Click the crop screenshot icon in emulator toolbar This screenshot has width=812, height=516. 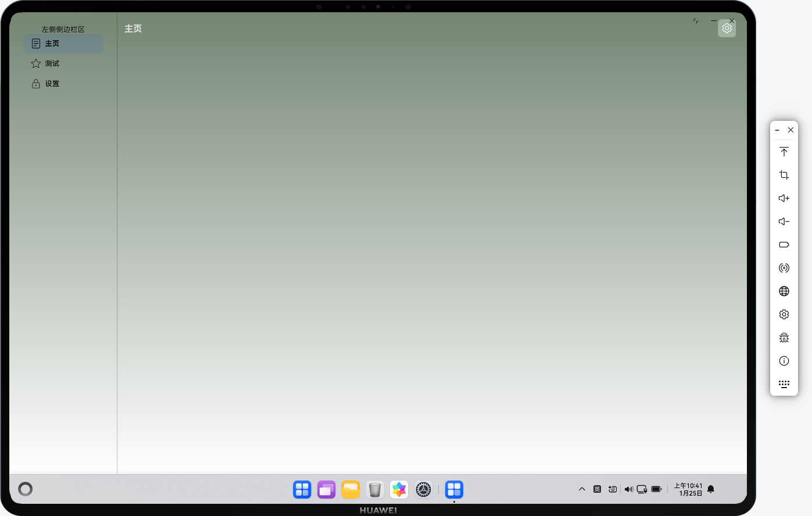tap(784, 175)
